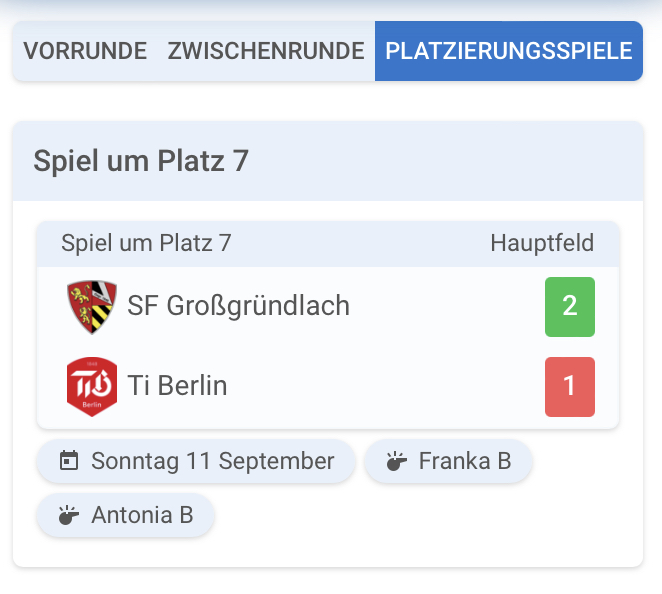Click the Ti Berlin match row

(x=328, y=387)
